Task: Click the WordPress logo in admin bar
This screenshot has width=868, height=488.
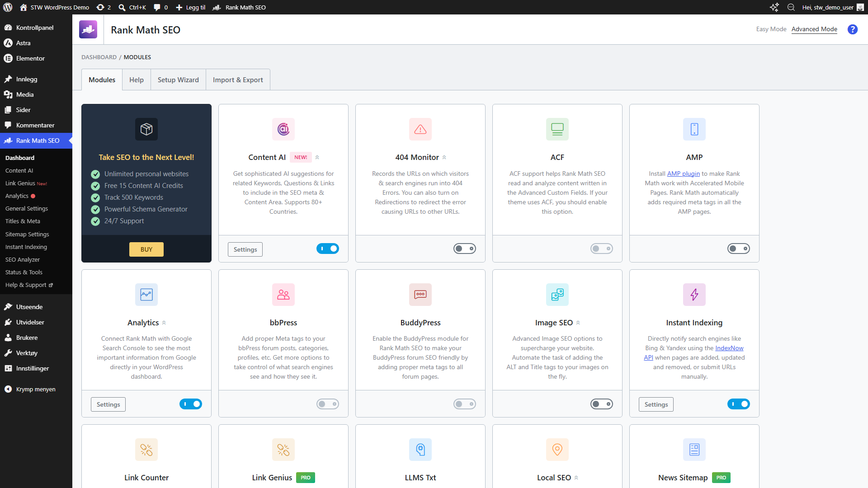Action: [x=8, y=7]
